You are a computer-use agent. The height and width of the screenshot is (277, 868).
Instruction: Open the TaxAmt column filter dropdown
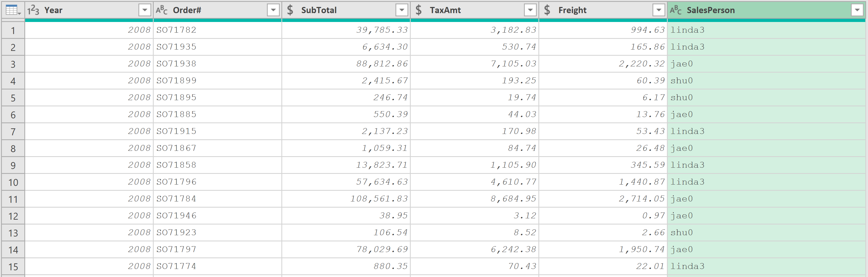tap(530, 10)
